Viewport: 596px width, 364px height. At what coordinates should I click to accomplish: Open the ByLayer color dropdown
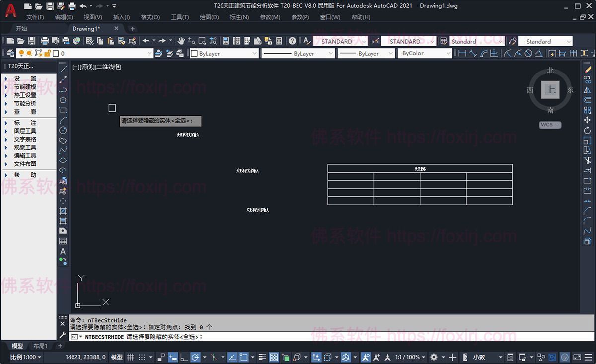pos(224,53)
